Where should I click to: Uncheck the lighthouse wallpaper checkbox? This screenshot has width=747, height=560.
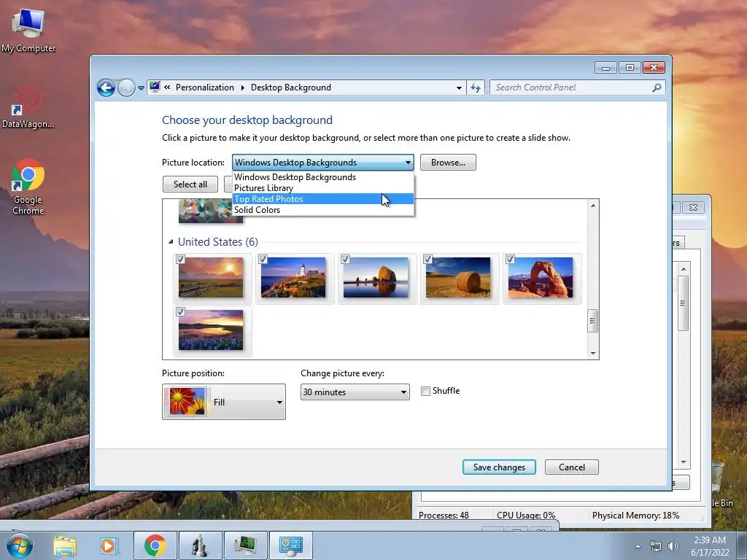[263, 259]
